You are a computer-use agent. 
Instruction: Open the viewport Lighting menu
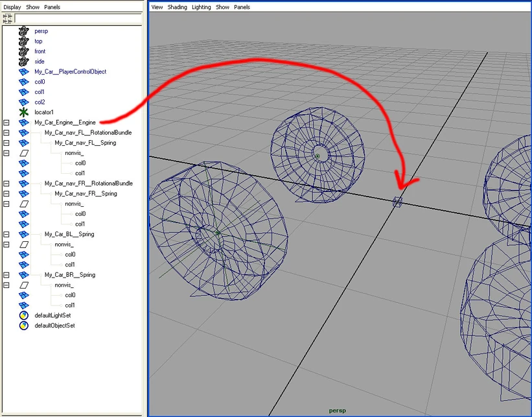[201, 7]
